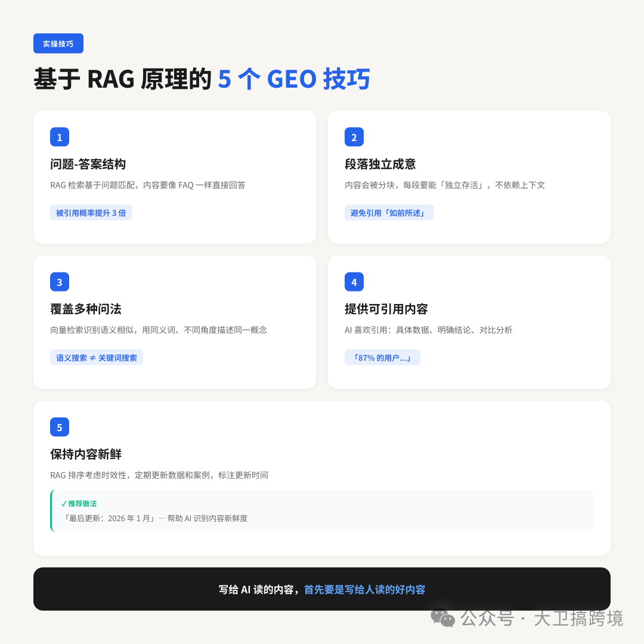Toggle the 被引用概率提升 3 倍 tag
The image size is (644, 644).
coord(91,212)
